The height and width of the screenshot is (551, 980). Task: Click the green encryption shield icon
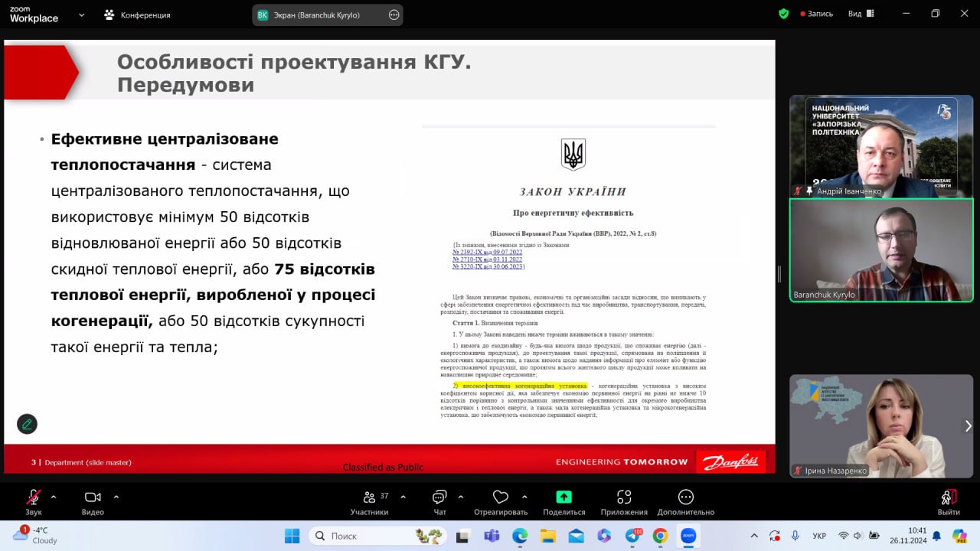click(783, 14)
